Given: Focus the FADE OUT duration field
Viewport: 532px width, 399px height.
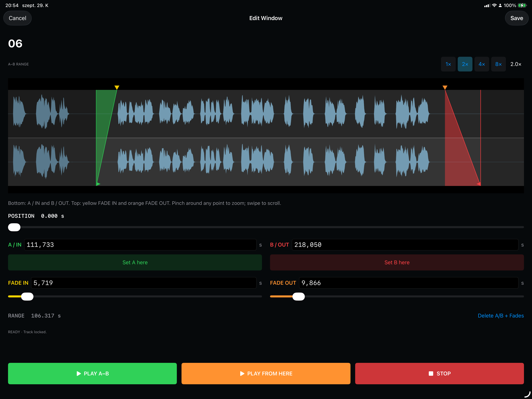Looking at the screenshot, I should point(409,283).
